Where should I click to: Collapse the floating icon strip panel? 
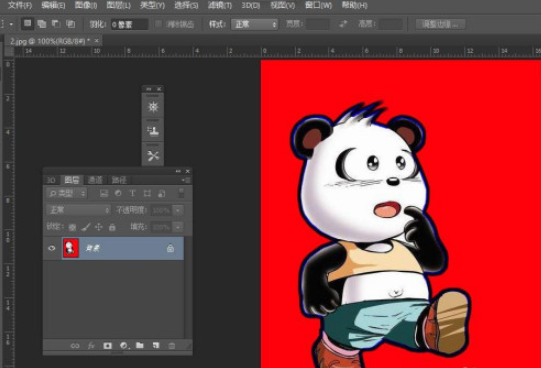[149, 89]
